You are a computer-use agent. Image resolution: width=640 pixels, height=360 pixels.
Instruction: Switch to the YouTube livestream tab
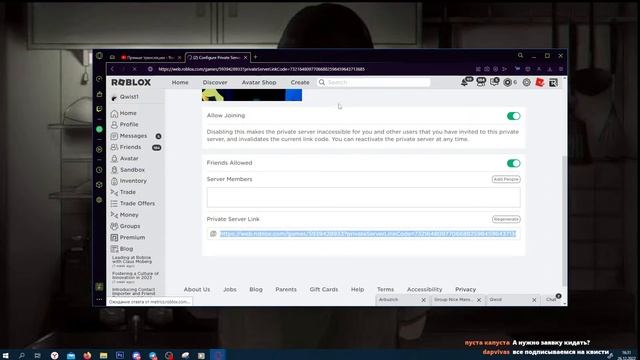(151, 58)
